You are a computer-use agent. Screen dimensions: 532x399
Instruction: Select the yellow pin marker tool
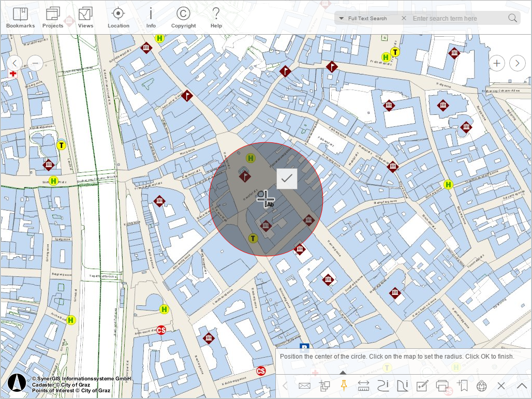coord(344,386)
